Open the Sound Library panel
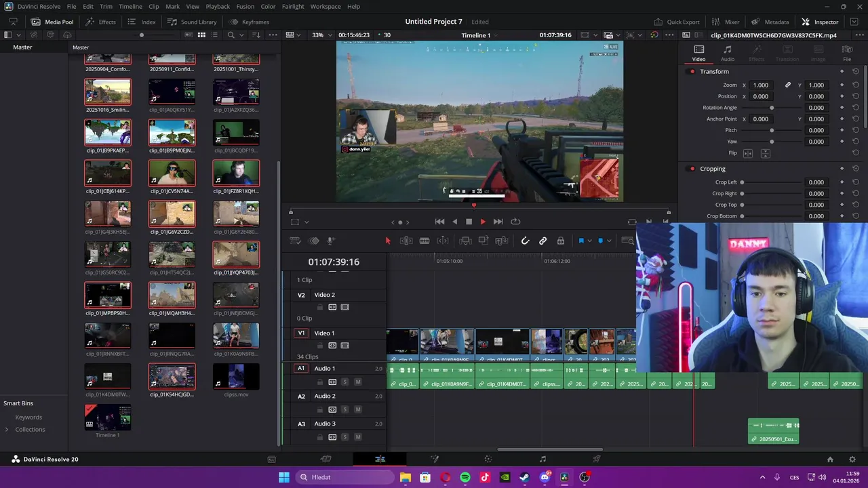The width and height of the screenshot is (868, 488). [x=192, y=22]
